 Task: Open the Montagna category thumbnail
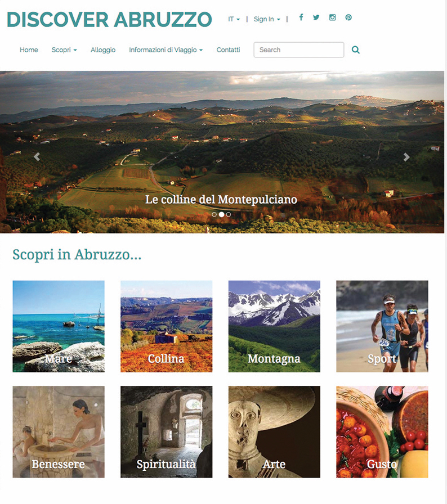(x=274, y=326)
